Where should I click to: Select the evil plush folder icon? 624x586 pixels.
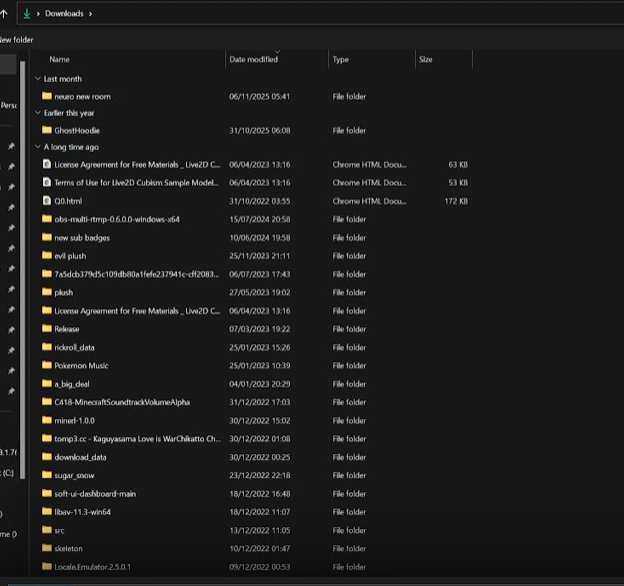pyautogui.click(x=46, y=255)
